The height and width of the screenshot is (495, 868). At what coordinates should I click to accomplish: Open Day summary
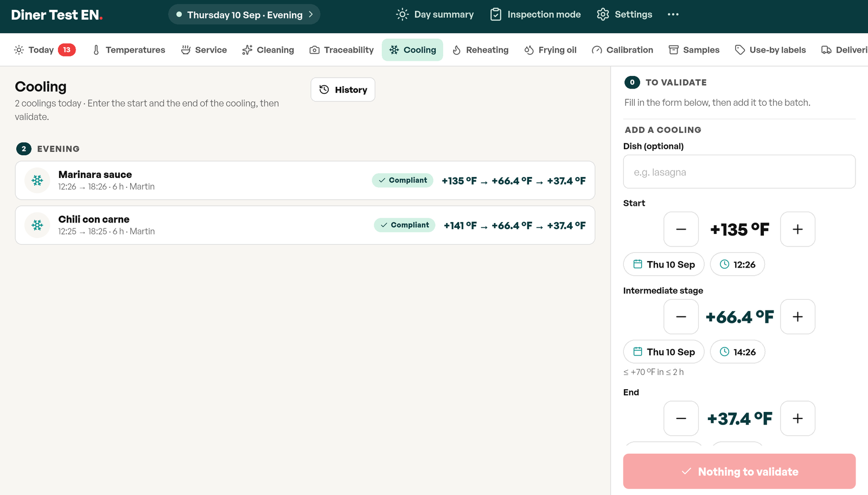click(435, 15)
